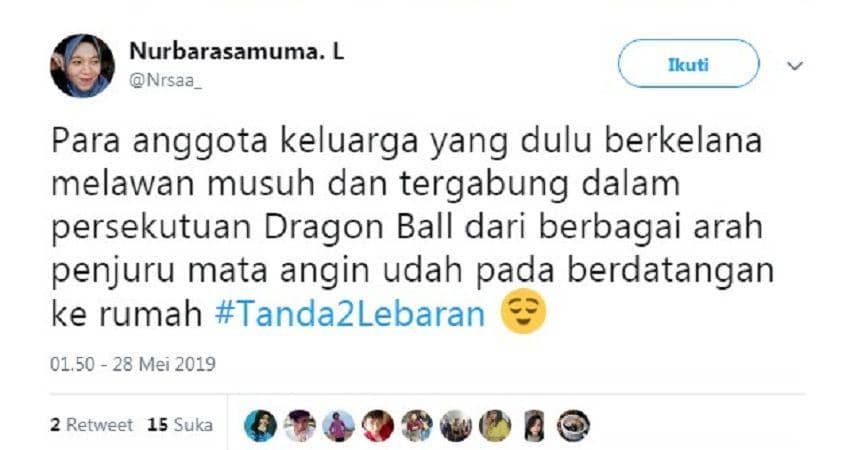The image size is (850, 450).
Task: Open the 01.50 - 28 Mei 2019 timestamp
Action: pos(133,363)
